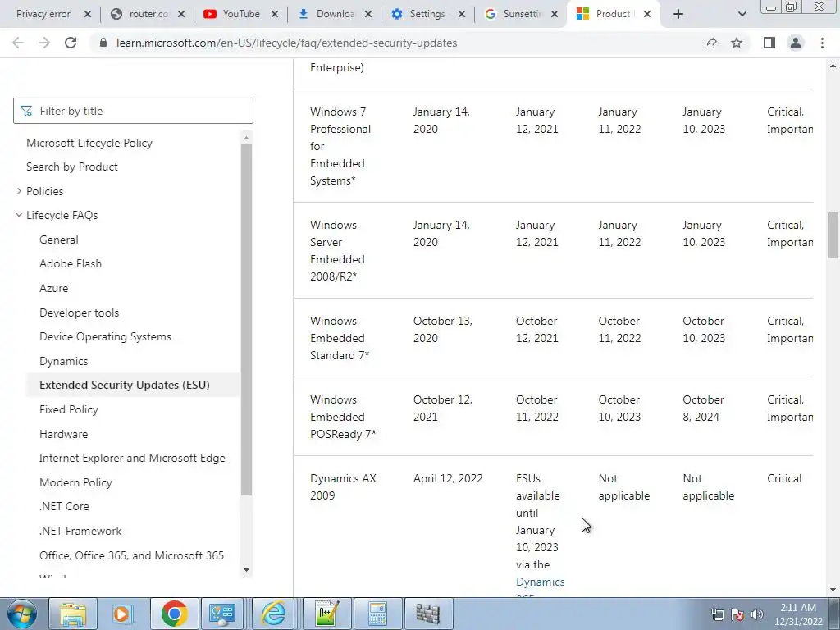
Task: Open the Chrome profile avatar
Action: [796, 43]
